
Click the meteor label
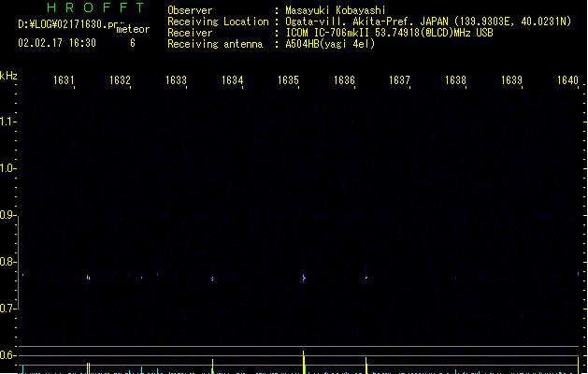coord(133,29)
